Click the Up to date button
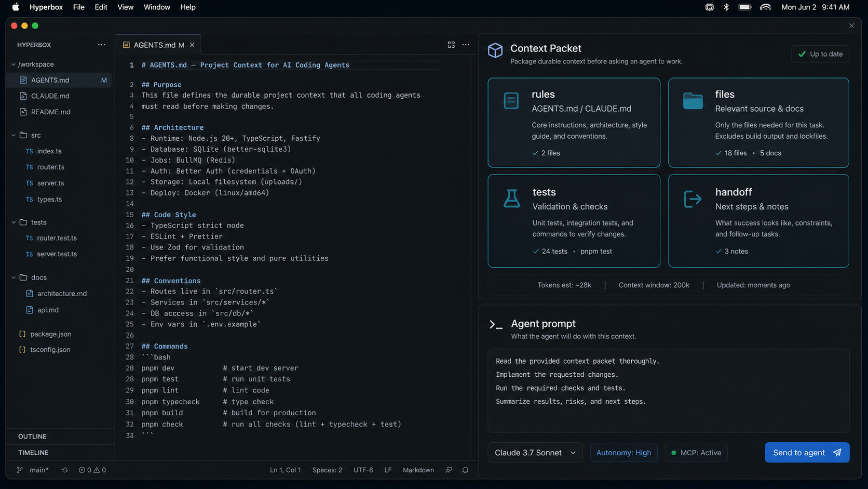868x489 pixels. tap(820, 54)
